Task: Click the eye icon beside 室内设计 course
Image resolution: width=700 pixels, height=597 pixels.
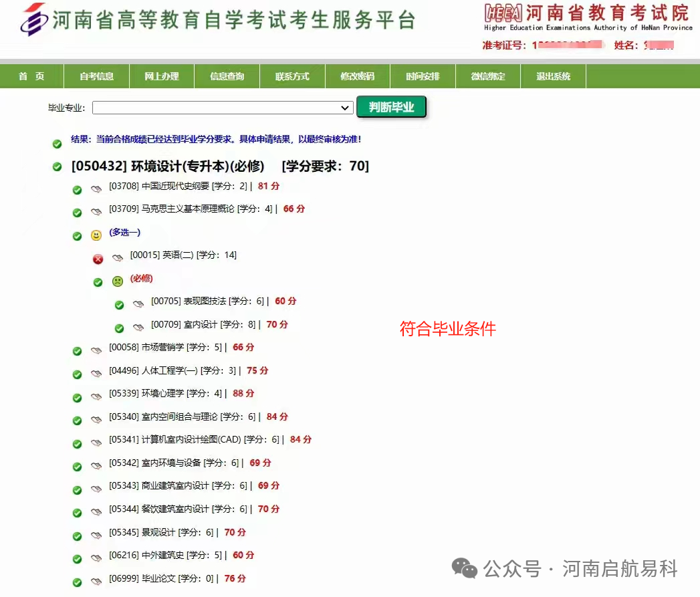Action: coord(138,327)
